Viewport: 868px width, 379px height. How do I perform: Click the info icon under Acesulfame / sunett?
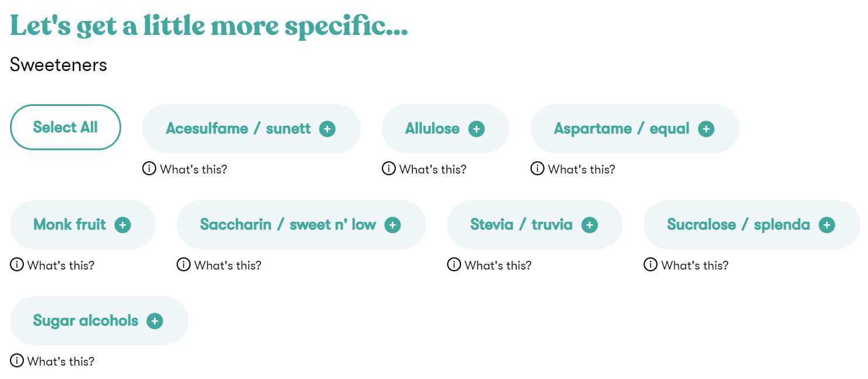click(149, 169)
